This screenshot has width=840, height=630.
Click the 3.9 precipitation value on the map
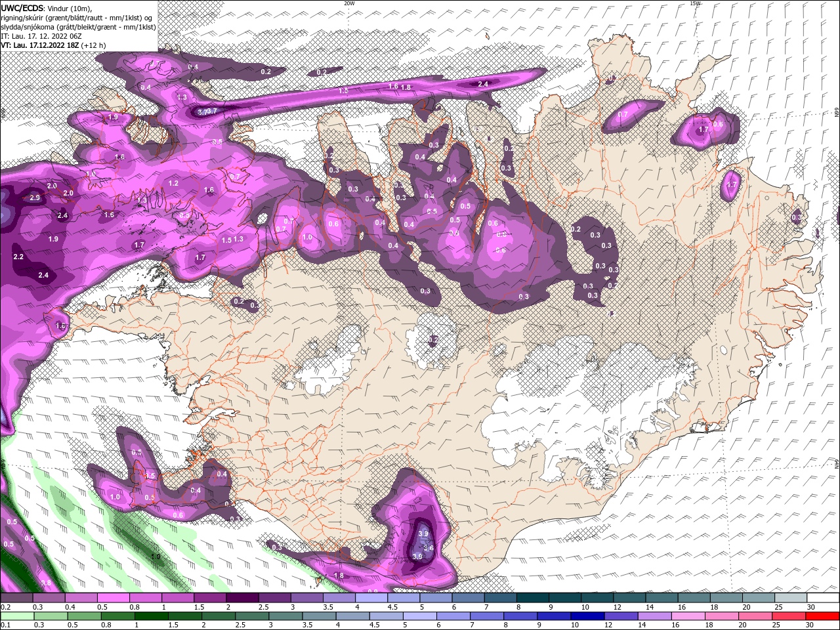(x=423, y=534)
